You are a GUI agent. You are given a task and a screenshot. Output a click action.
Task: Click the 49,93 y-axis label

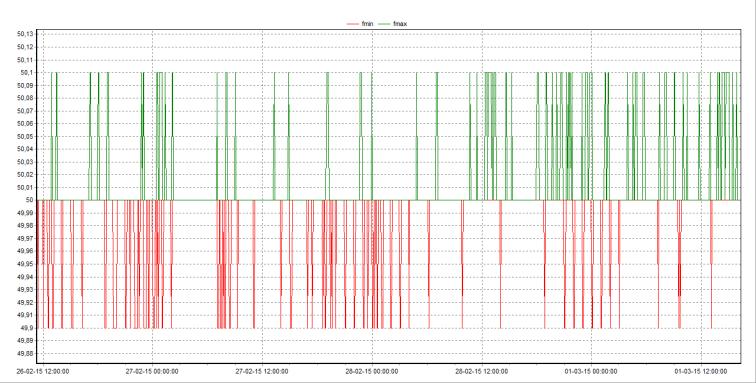[x=25, y=289]
